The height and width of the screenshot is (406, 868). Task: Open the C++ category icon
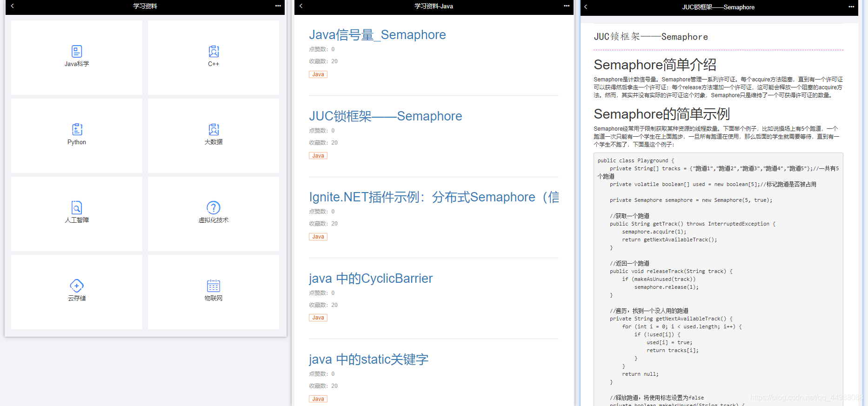click(x=214, y=51)
